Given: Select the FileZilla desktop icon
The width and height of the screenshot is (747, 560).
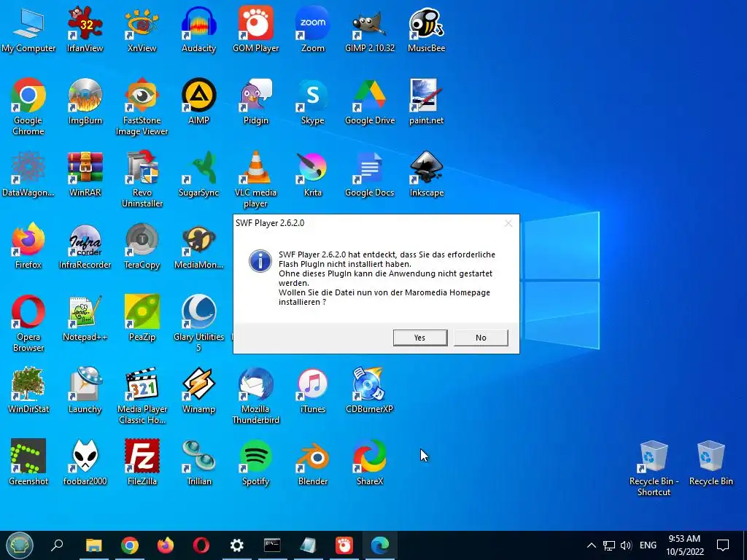Looking at the screenshot, I should point(142,463).
